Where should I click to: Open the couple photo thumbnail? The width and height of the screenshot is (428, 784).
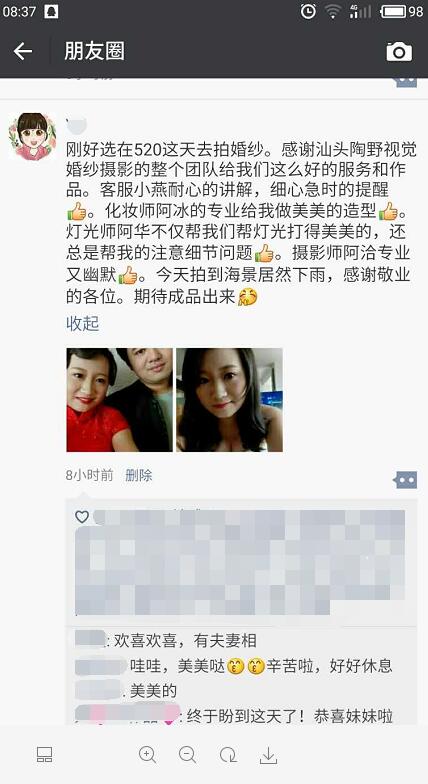[120, 400]
